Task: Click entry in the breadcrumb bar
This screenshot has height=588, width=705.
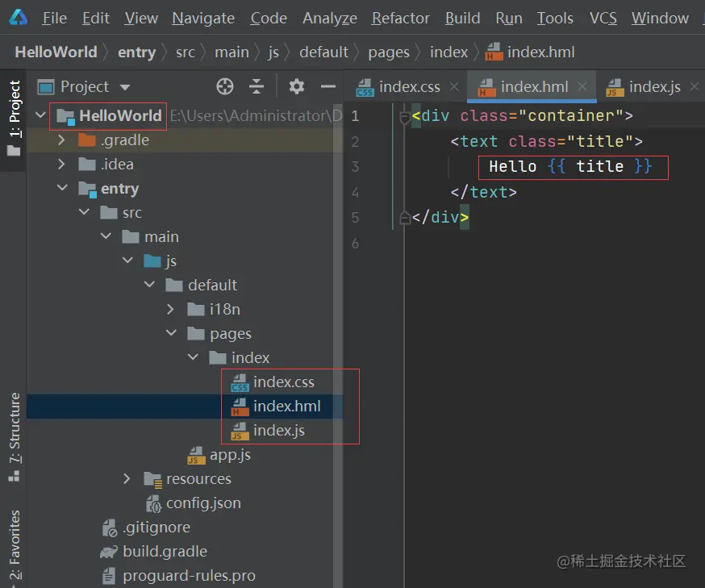Action: click(x=136, y=52)
